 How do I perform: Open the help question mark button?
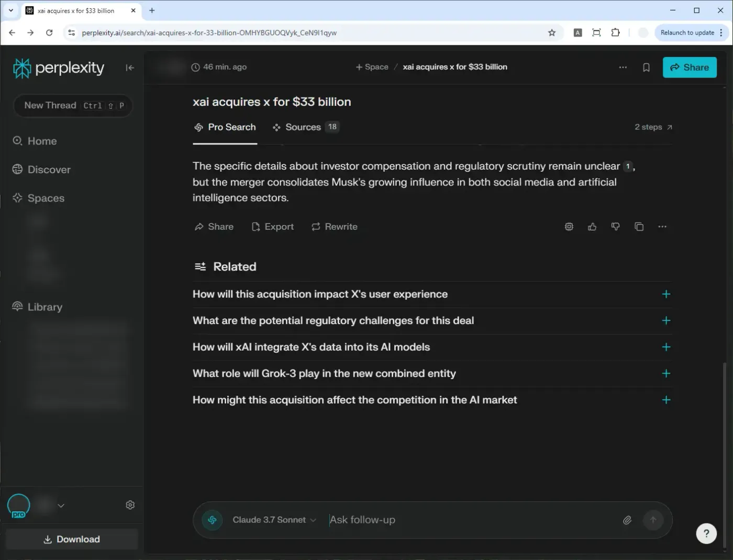pos(706,533)
